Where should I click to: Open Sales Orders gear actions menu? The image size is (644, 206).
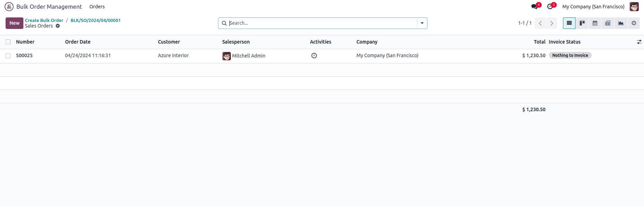click(58, 26)
